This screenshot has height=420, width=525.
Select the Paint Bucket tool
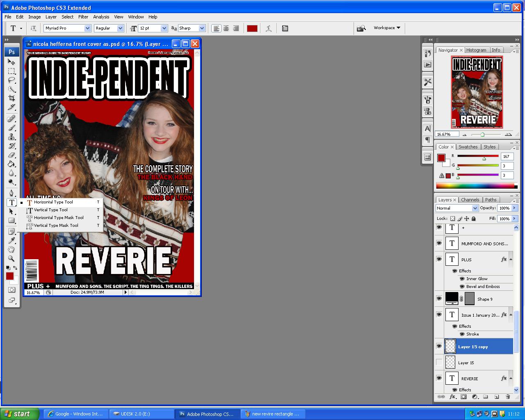pos(11,164)
